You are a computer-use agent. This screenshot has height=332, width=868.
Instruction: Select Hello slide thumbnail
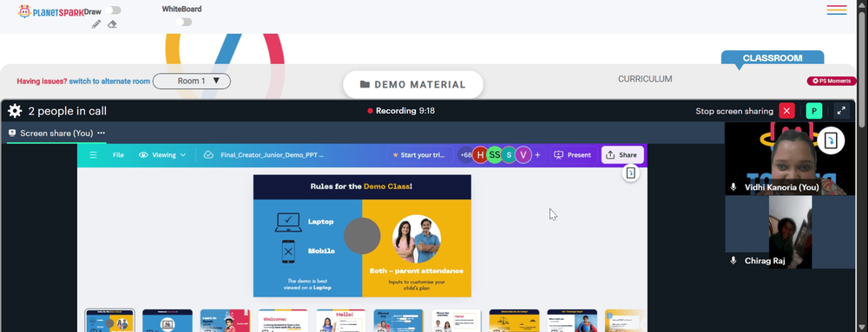tap(340, 321)
